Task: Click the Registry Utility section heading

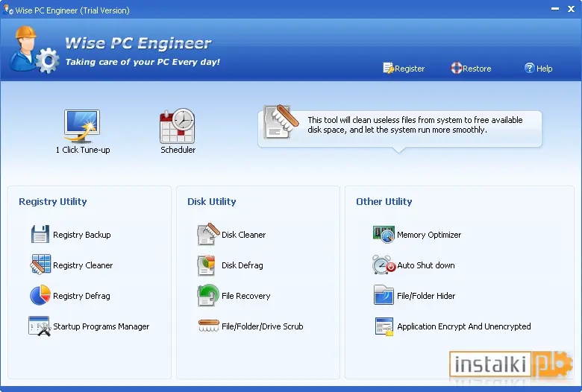Action: [53, 201]
